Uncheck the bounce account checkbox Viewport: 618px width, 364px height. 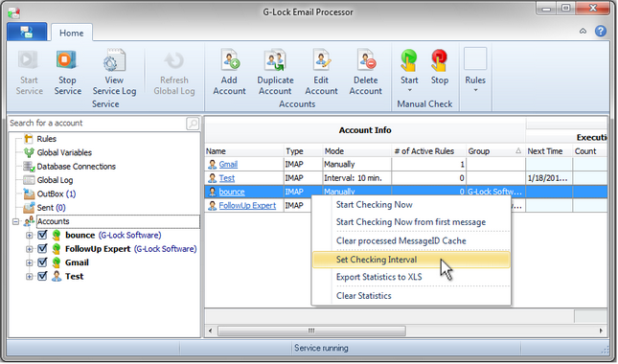pos(42,236)
